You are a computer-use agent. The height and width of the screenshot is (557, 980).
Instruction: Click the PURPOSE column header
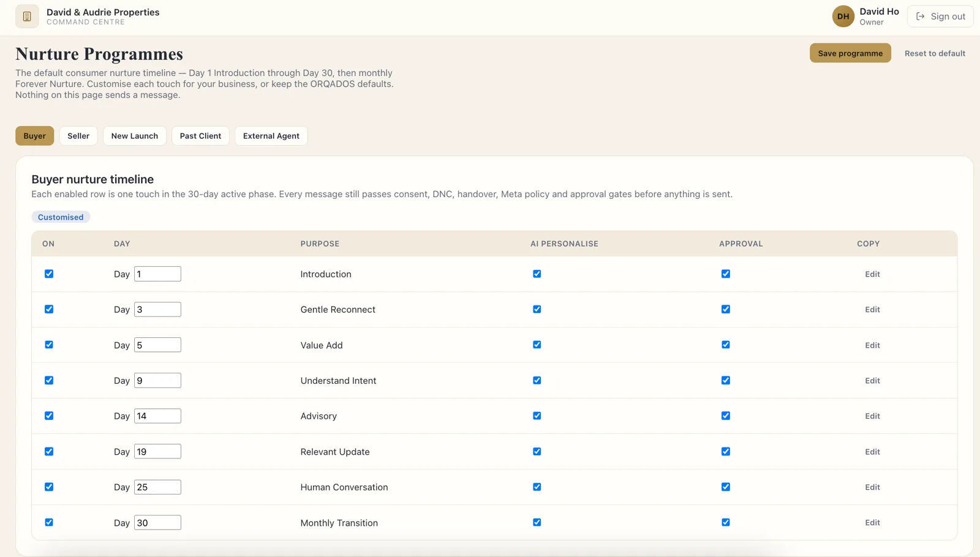click(x=320, y=244)
